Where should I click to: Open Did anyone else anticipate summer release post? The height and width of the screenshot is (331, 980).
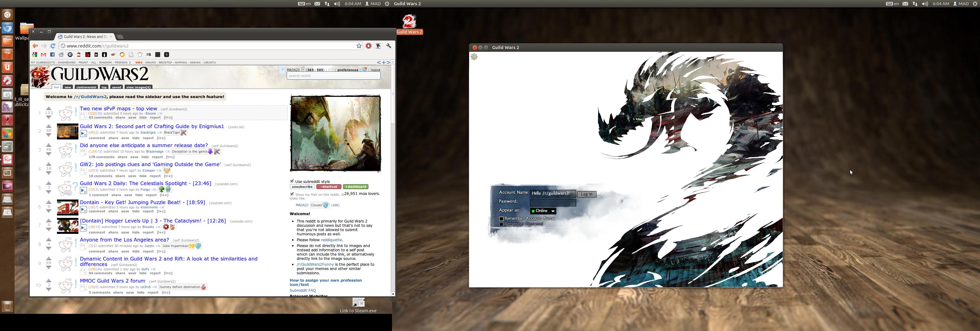pos(144,145)
